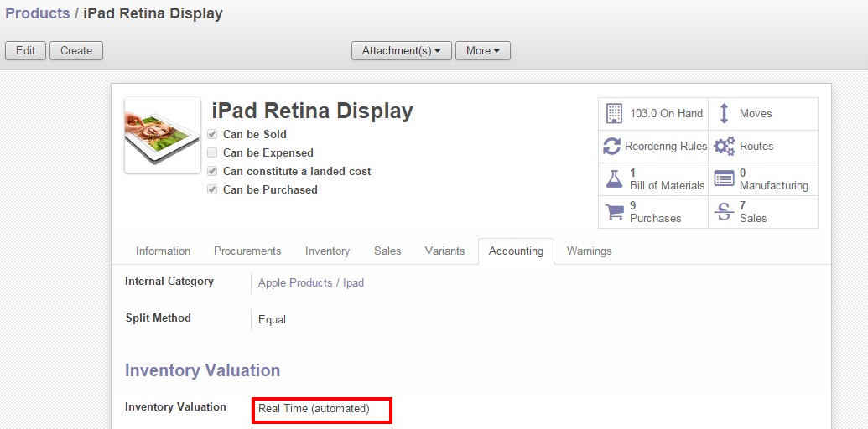Click the iPad product image thumbnail
The width and height of the screenshot is (868, 429).
tap(162, 136)
